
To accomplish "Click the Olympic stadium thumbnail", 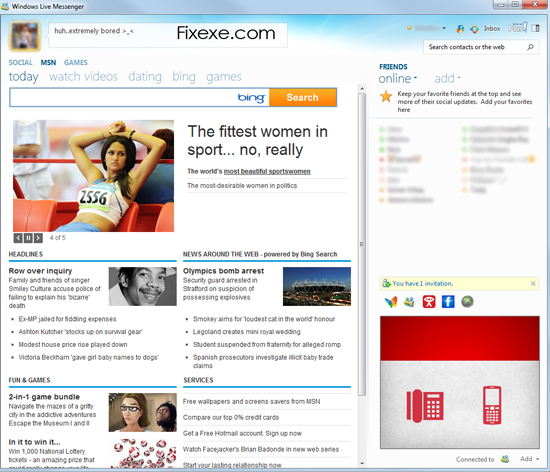I will 317,286.
